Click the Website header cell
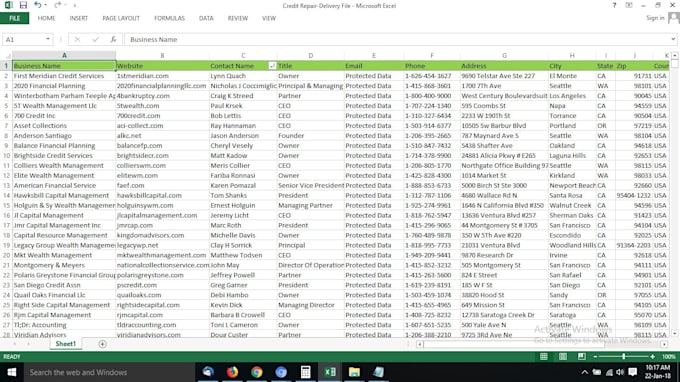680x382 pixels. [x=163, y=66]
